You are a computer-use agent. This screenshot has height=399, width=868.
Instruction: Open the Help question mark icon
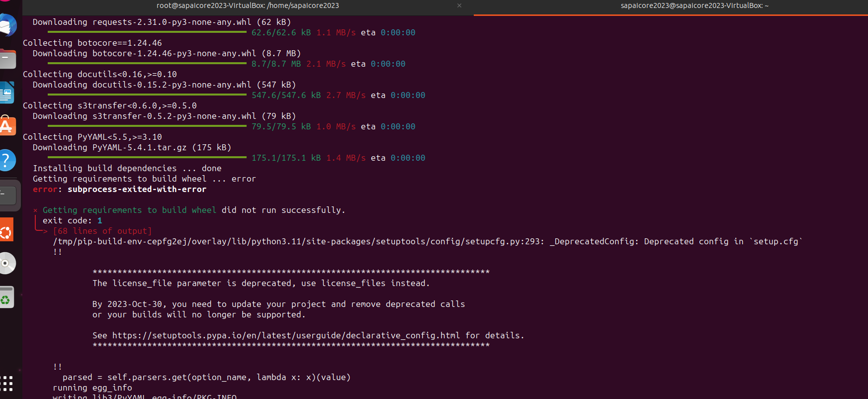(x=7, y=160)
